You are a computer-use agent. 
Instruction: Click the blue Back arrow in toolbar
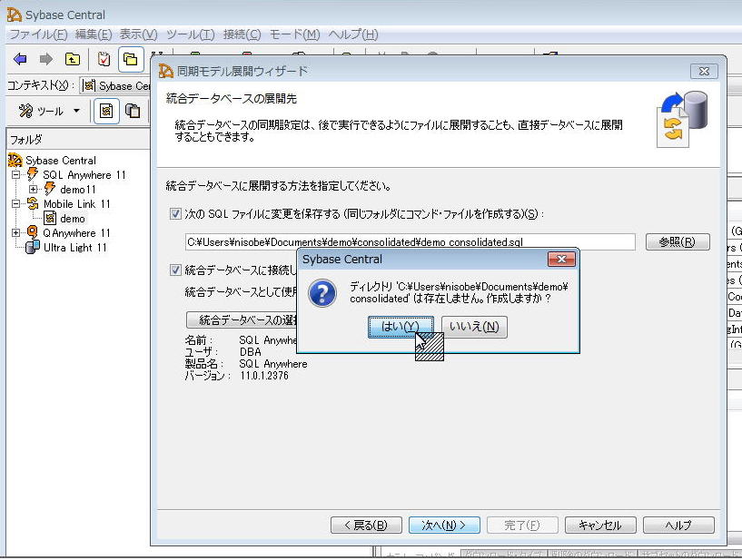point(20,60)
